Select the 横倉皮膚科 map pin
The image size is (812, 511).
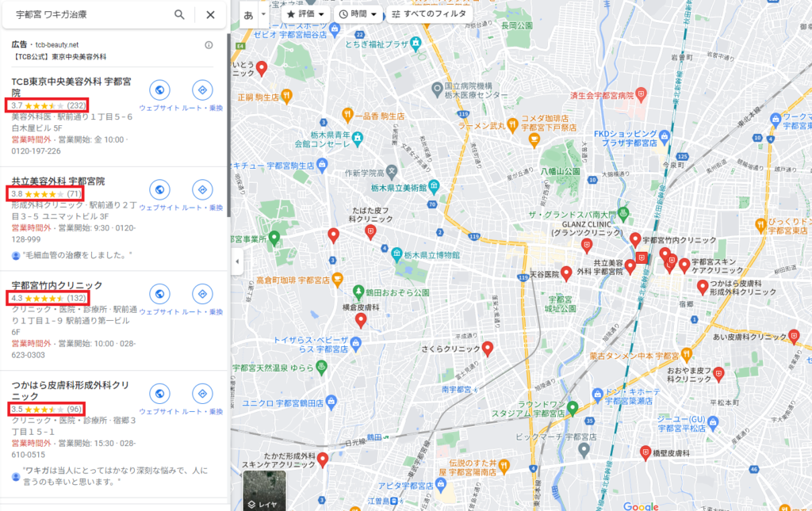pos(361,321)
